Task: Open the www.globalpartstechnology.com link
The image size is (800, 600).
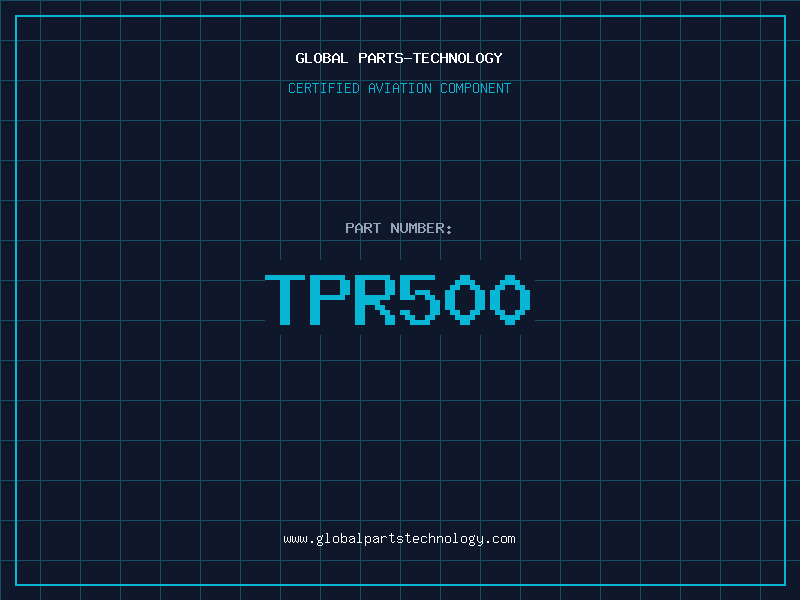Action: click(x=399, y=539)
